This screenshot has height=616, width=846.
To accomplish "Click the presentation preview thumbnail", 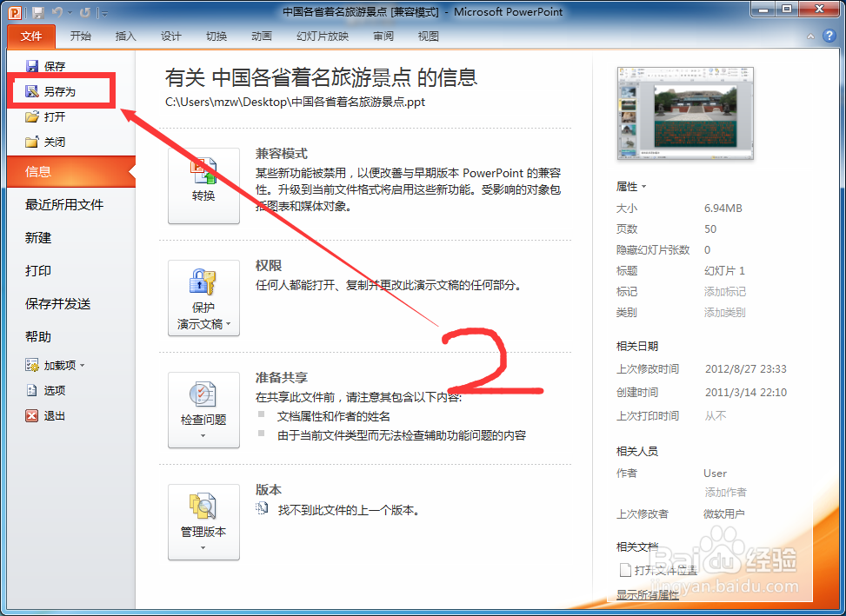I will coord(685,114).
